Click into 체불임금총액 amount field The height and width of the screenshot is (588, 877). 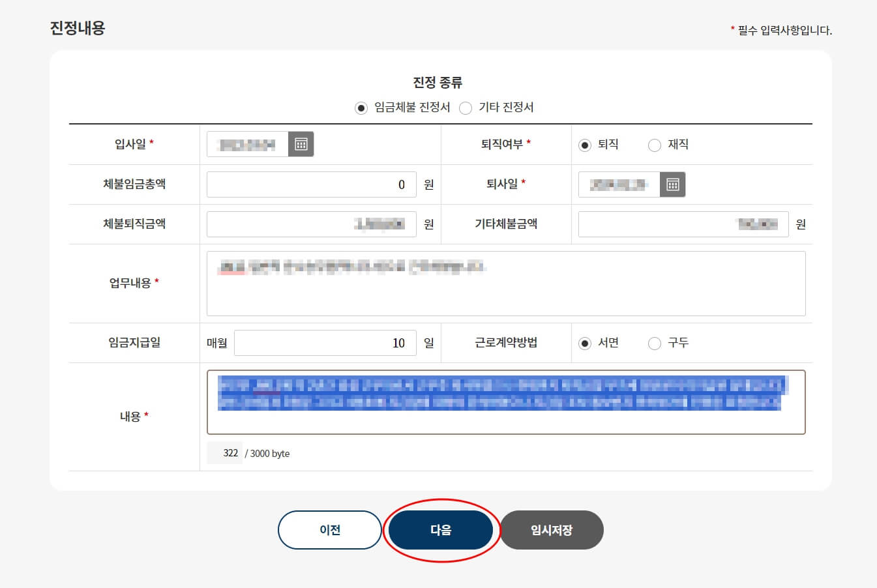pos(312,184)
